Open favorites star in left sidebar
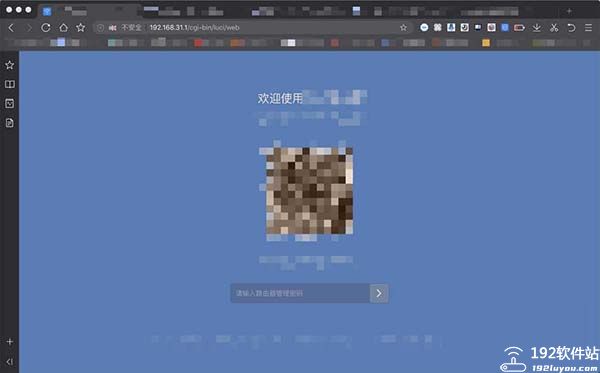This screenshot has width=600, height=373. pos(10,65)
